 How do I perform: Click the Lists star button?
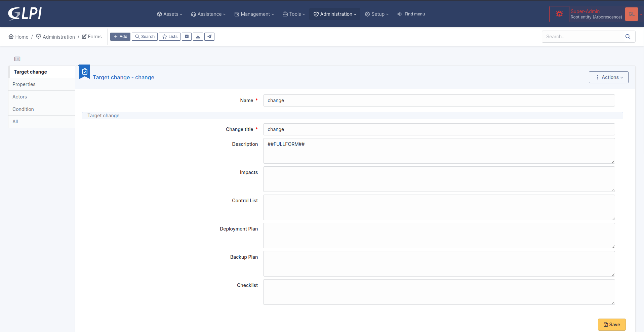pos(169,36)
